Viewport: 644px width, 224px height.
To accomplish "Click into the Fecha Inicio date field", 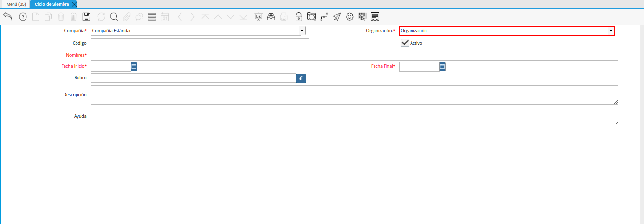I will 111,67.
